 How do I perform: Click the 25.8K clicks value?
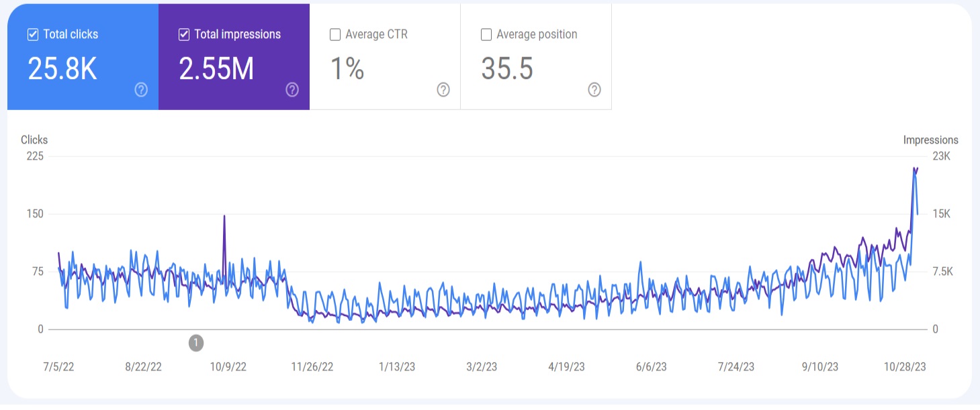click(x=63, y=67)
